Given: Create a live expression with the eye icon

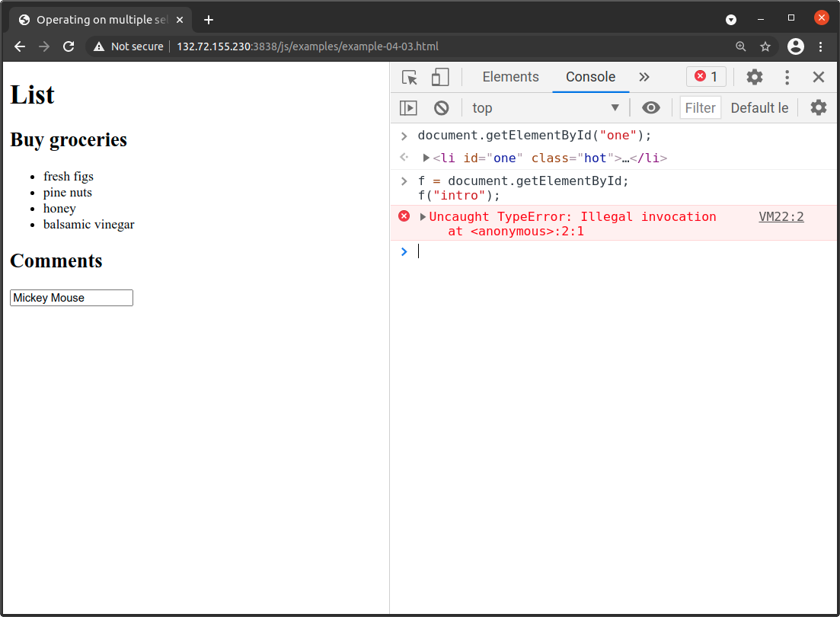Looking at the screenshot, I should (651, 107).
